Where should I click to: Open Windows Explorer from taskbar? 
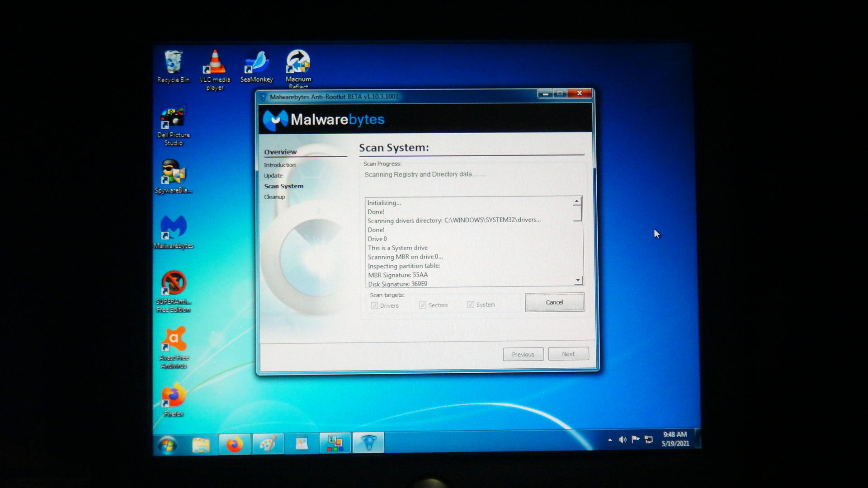tap(201, 445)
